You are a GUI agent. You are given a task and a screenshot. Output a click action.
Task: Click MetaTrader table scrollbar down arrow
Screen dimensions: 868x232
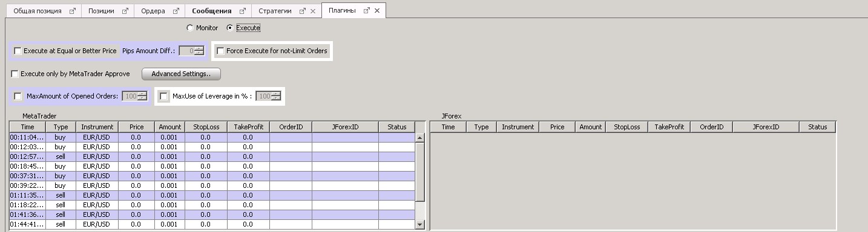pyautogui.click(x=420, y=225)
